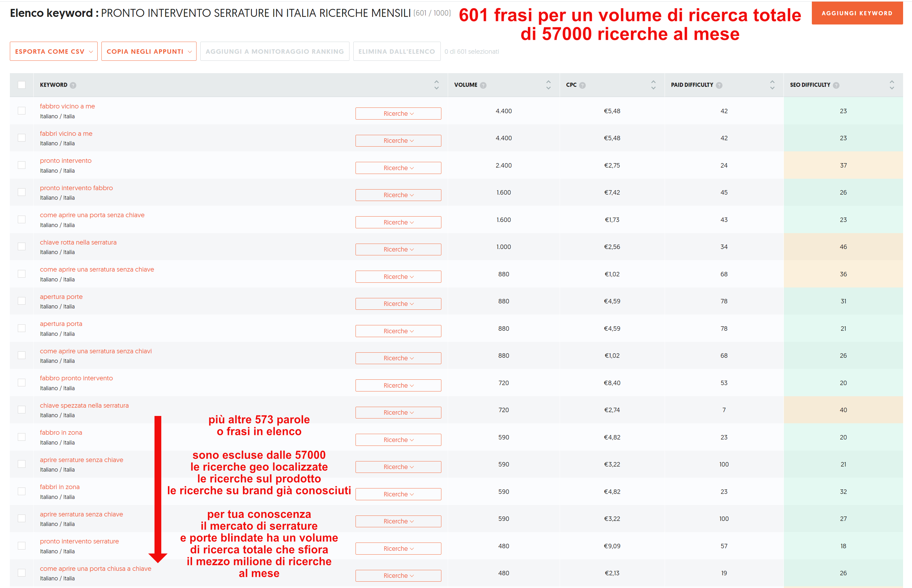
Task: Expand the COPIA NEGLI APPUNTI dropdown
Action: click(x=149, y=52)
